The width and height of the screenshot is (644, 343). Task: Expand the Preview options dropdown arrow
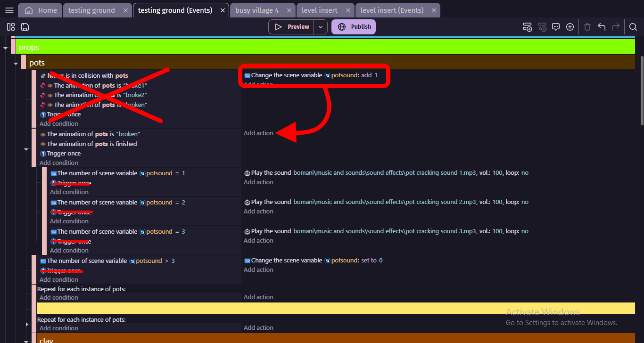(321, 26)
